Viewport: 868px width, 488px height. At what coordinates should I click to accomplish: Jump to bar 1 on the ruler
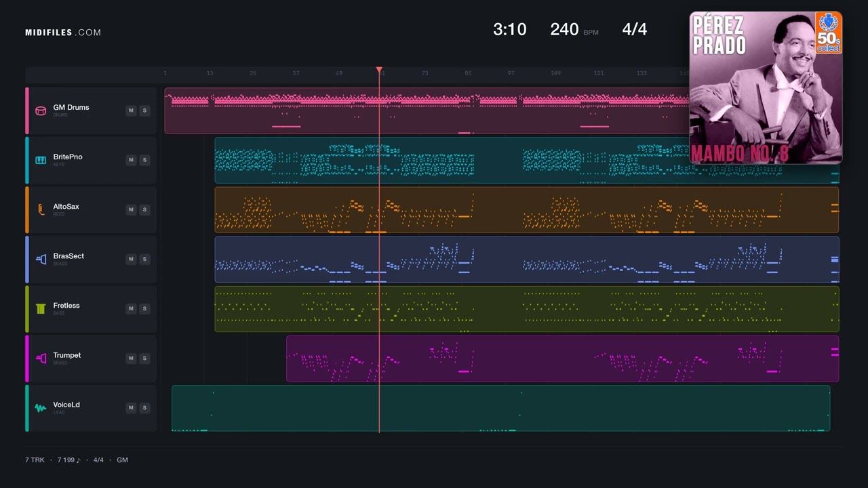point(165,73)
